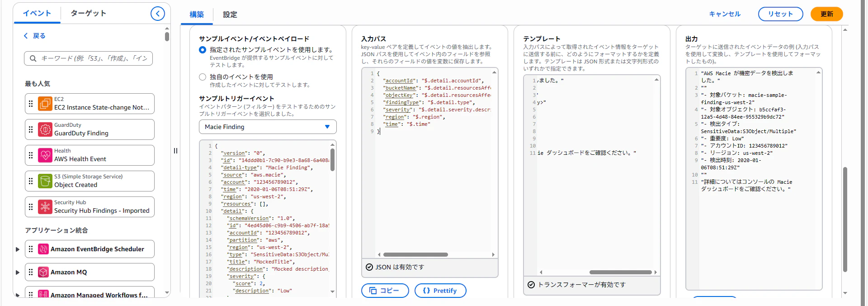Switch to the イベント tab

(37, 13)
